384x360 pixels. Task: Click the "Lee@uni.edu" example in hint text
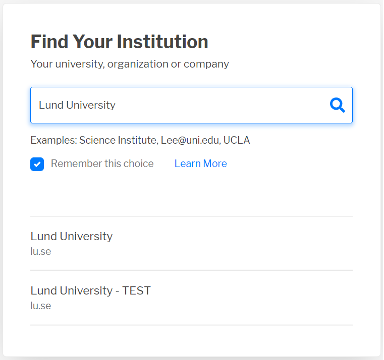pyautogui.click(x=190, y=140)
